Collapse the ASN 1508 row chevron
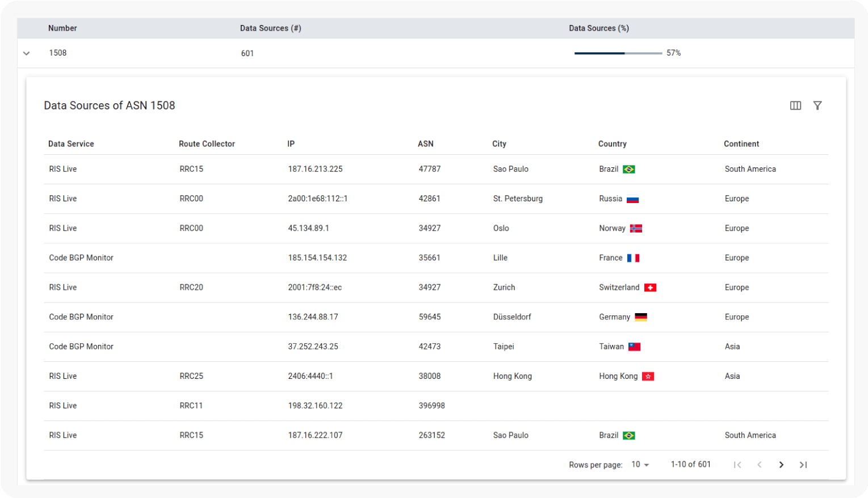 [x=26, y=53]
